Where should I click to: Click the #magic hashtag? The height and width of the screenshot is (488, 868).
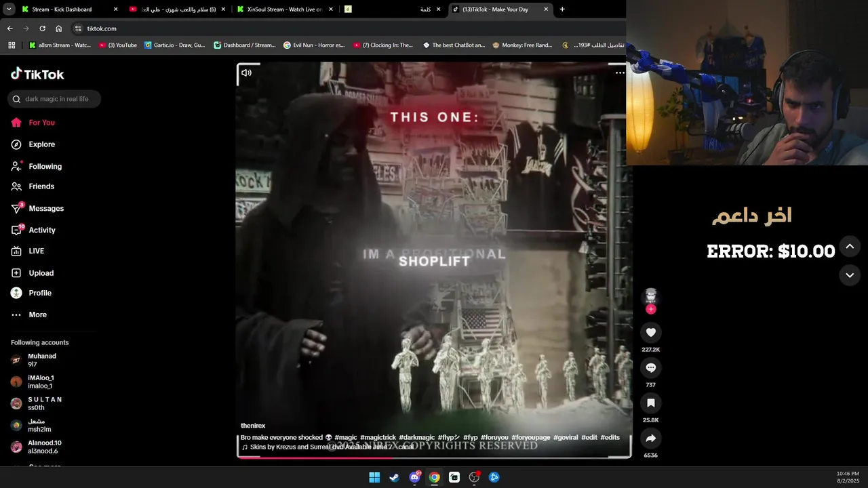(x=346, y=437)
